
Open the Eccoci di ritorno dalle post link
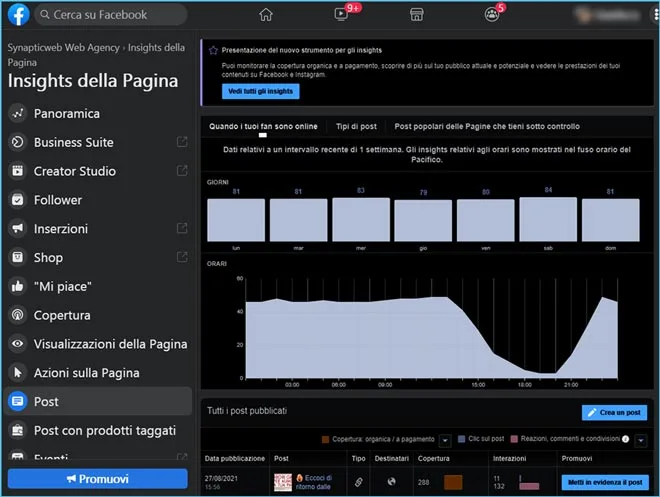[x=314, y=482]
